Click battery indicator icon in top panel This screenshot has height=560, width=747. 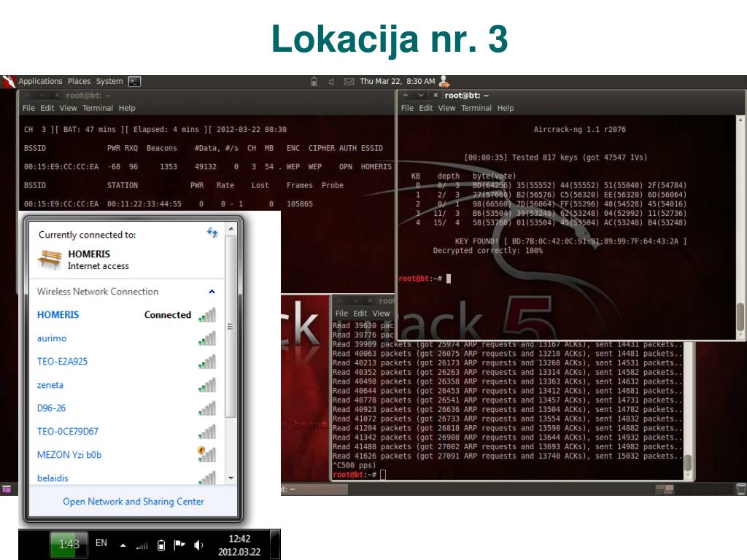[x=314, y=82]
